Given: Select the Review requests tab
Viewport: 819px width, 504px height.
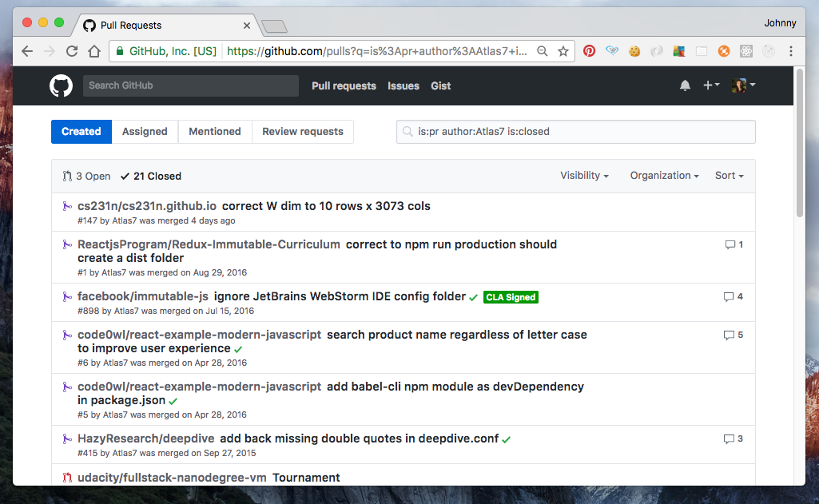Looking at the screenshot, I should 302,132.
